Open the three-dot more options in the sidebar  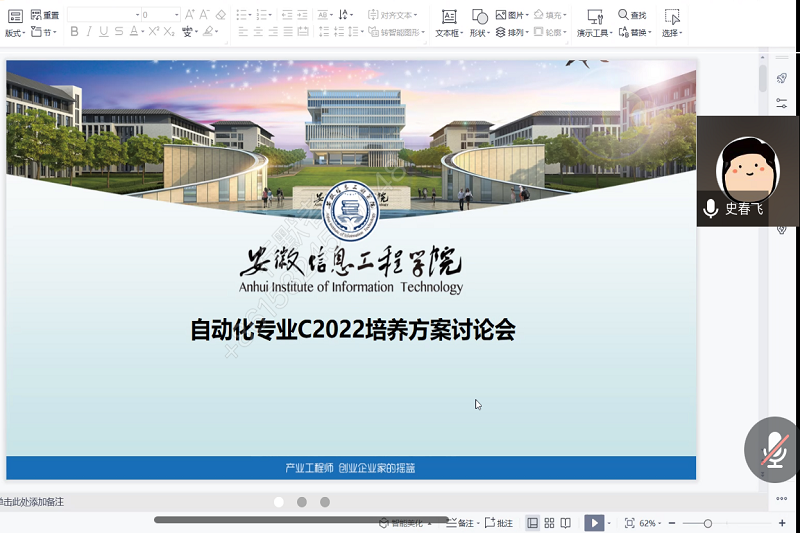point(781,498)
